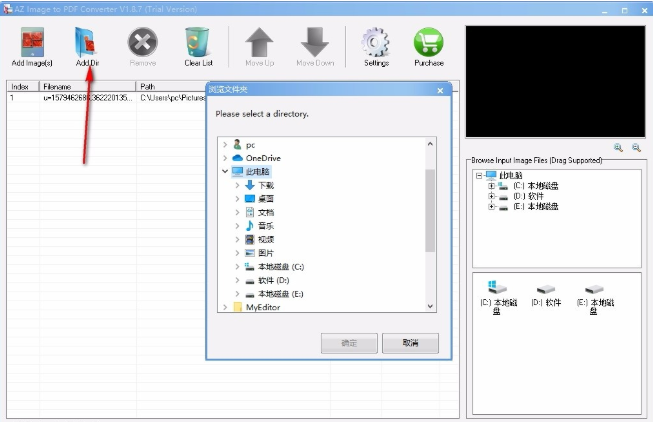The image size is (653, 422).
Task: Click the Move Up arrow icon
Action: pos(259,42)
